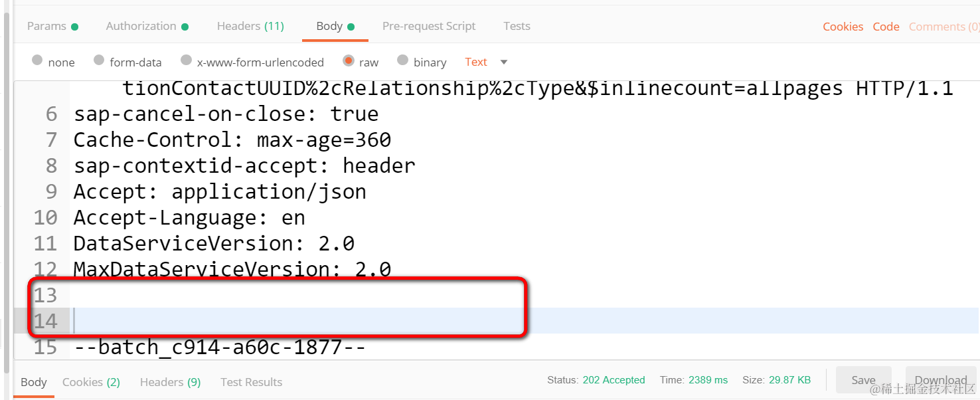Click the 29.87 KB response size

click(x=789, y=380)
